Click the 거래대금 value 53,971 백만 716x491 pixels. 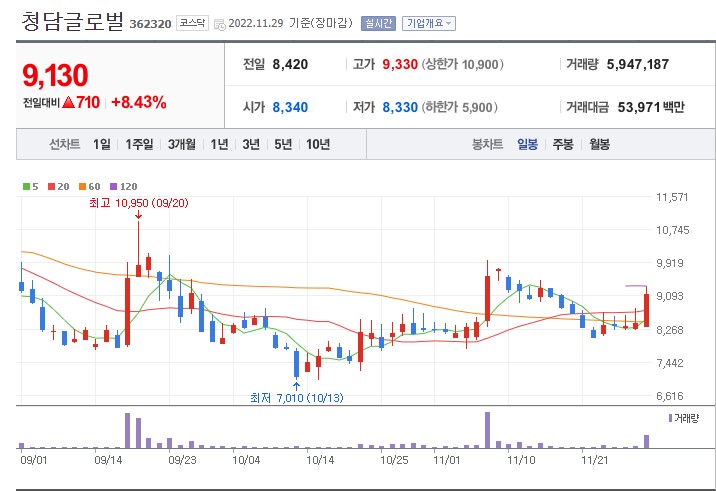(651, 107)
